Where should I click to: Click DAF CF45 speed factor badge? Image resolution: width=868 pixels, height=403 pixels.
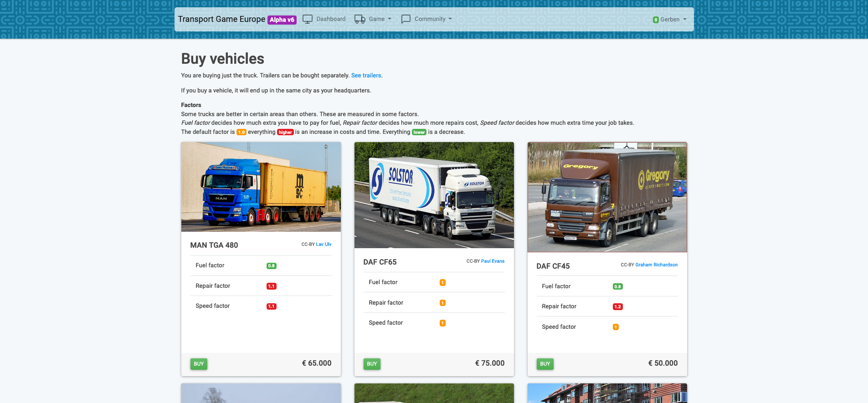pyautogui.click(x=616, y=327)
